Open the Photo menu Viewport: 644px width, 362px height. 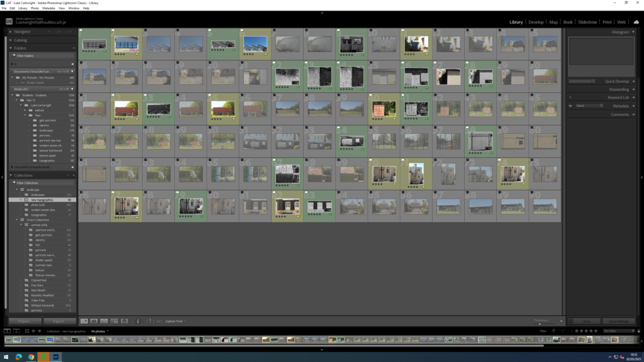[x=35, y=8]
